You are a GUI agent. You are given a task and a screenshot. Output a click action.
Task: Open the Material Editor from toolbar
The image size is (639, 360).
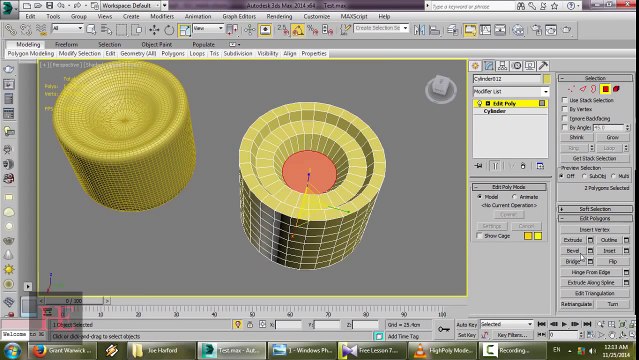pyautogui.click(x=518, y=30)
